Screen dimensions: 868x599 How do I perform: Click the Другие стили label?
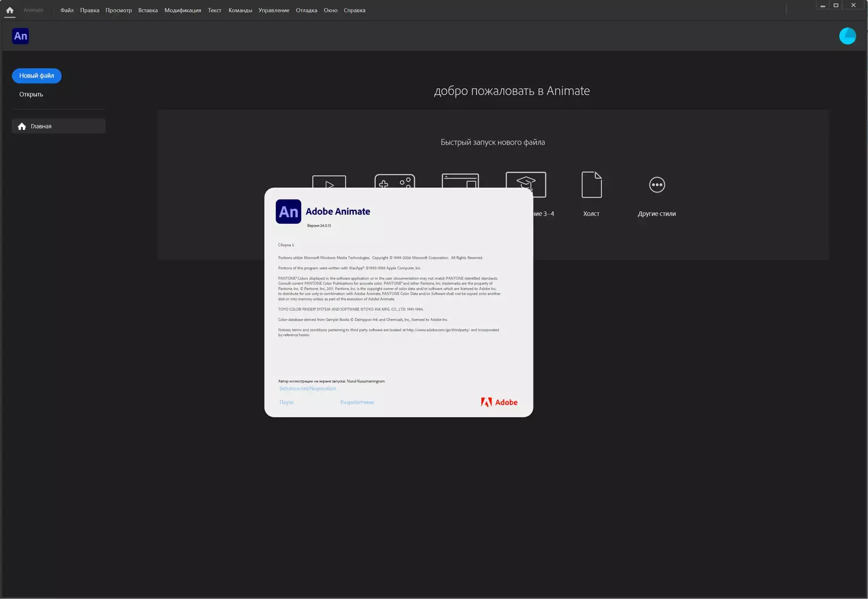point(657,214)
